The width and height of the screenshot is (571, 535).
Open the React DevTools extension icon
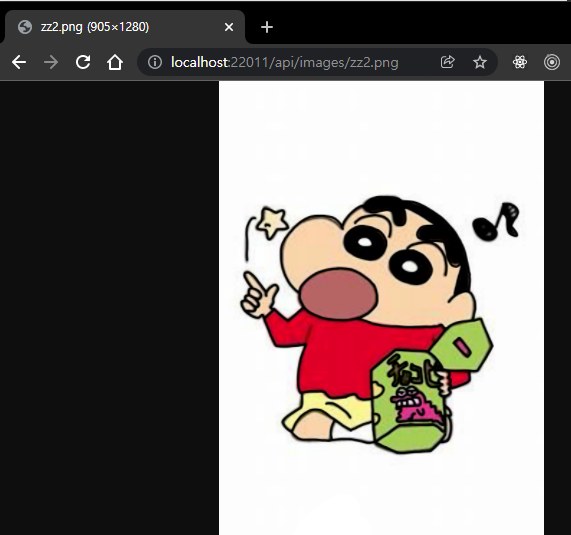tap(520, 62)
